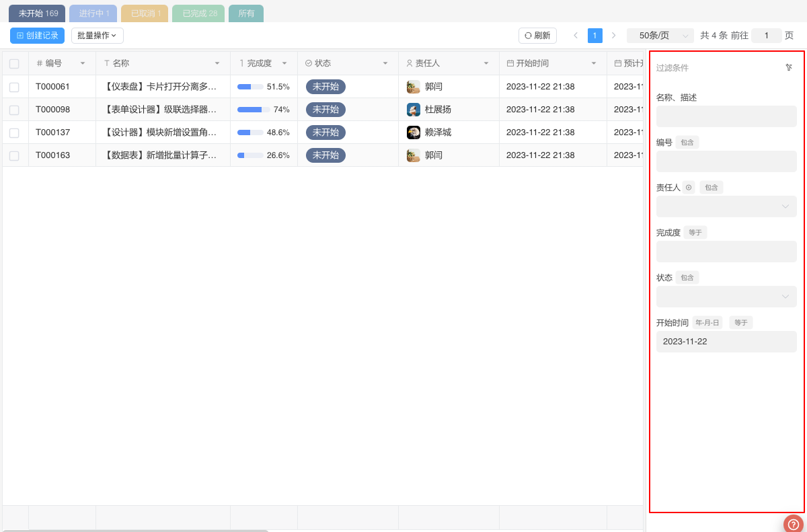
Task: Go to the previous page arrow
Action: pos(576,36)
